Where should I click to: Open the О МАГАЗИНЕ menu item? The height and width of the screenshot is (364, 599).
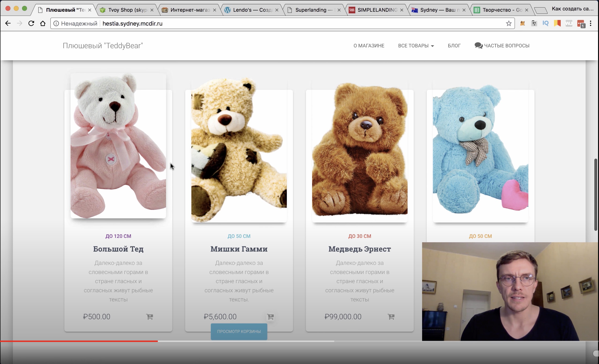coord(369,46)
